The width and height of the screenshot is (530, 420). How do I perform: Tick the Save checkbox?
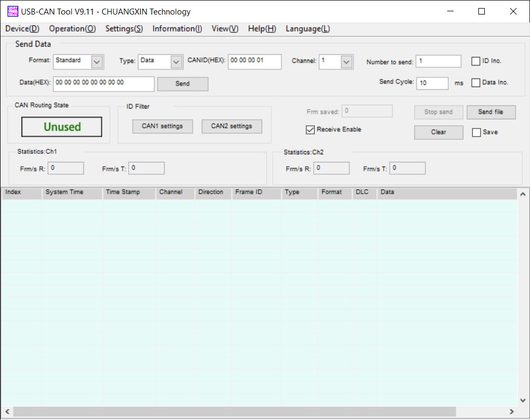(476, 132)
